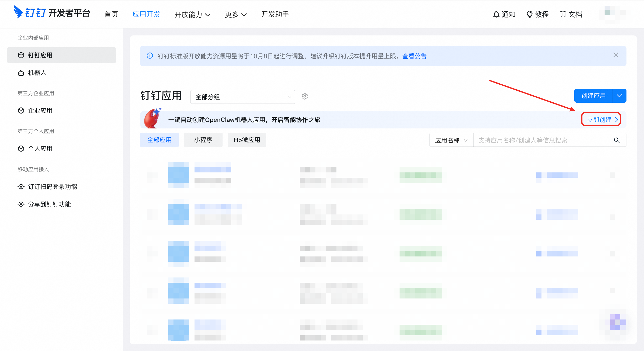This screenshot has height=351, width=644.
Task: Open the 应用名称 search type dropdown
Action: (x=451, y=140)
